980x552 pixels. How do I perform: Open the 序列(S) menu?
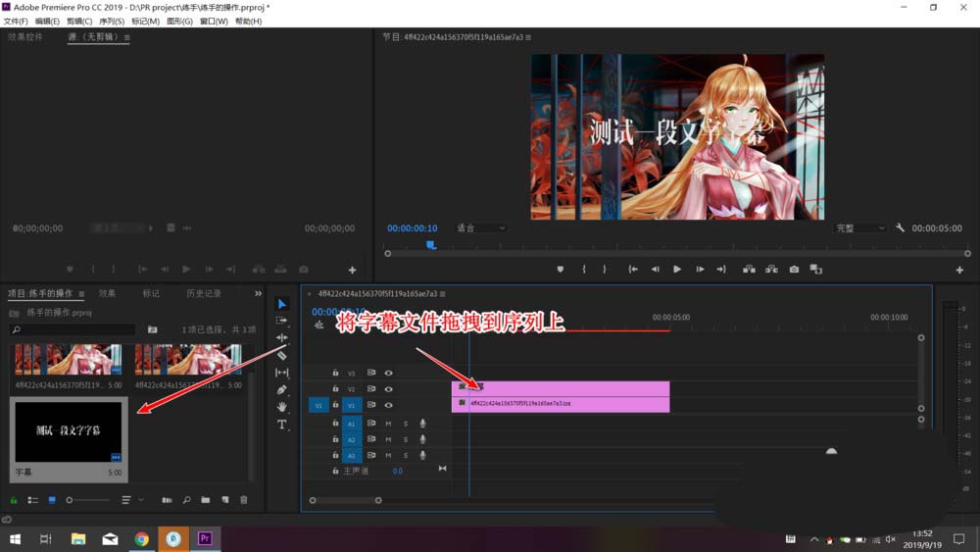[x=112, y=22]
